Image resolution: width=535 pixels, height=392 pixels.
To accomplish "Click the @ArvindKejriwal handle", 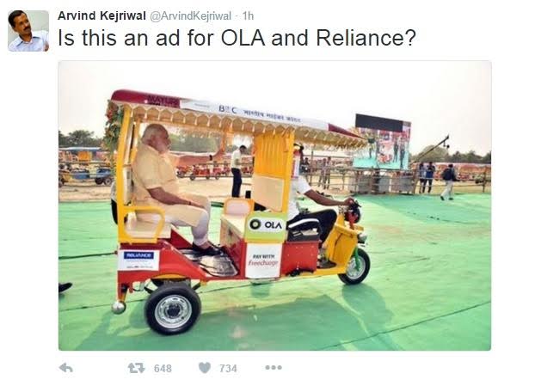I will click(x=191, y=16).
